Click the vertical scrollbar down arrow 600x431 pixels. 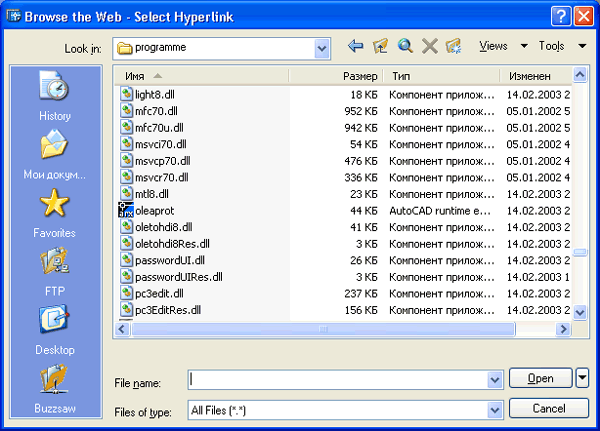[x=580, y=313]
